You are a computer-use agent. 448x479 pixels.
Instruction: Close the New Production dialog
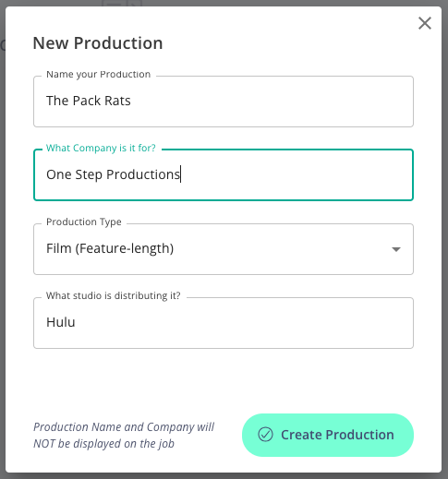pyautogui.click(x=425, y=23)
